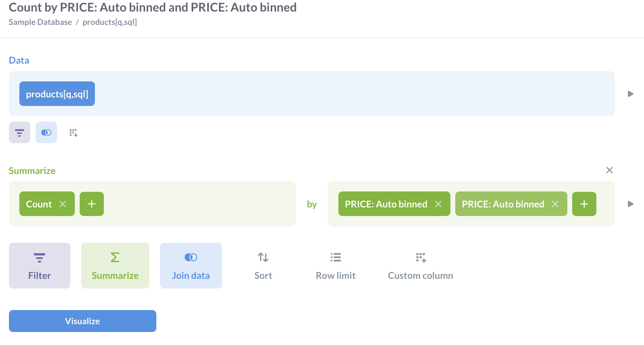Open the small custom column icon under the Data section
644x345 pixels.
(73, 132)
